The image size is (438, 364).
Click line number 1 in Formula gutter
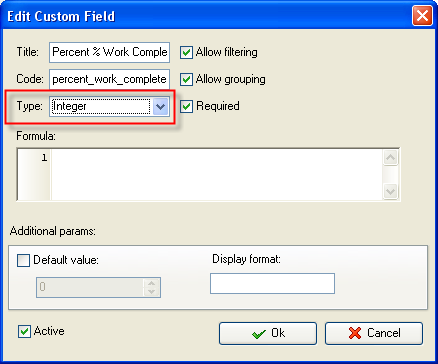click(44, 158)
